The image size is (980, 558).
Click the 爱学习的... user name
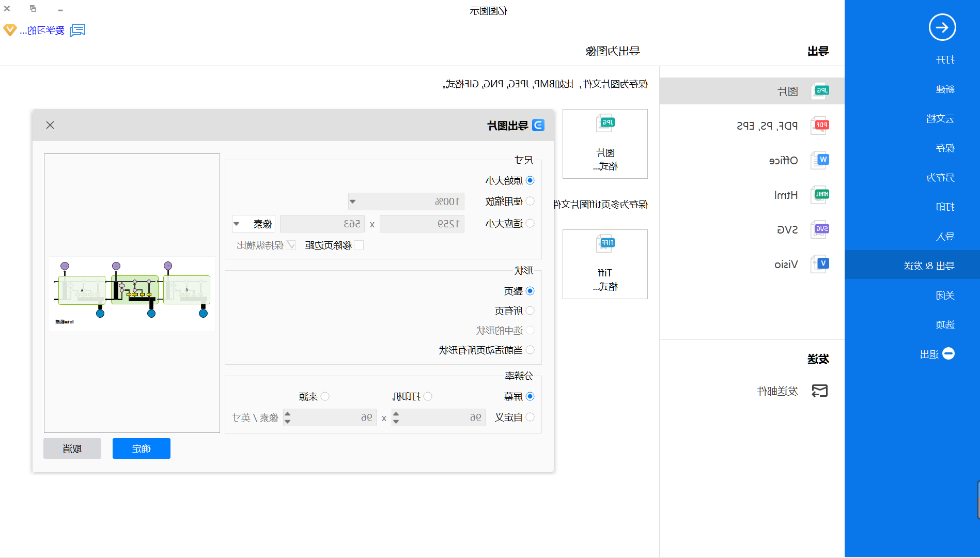coord(42,30)
